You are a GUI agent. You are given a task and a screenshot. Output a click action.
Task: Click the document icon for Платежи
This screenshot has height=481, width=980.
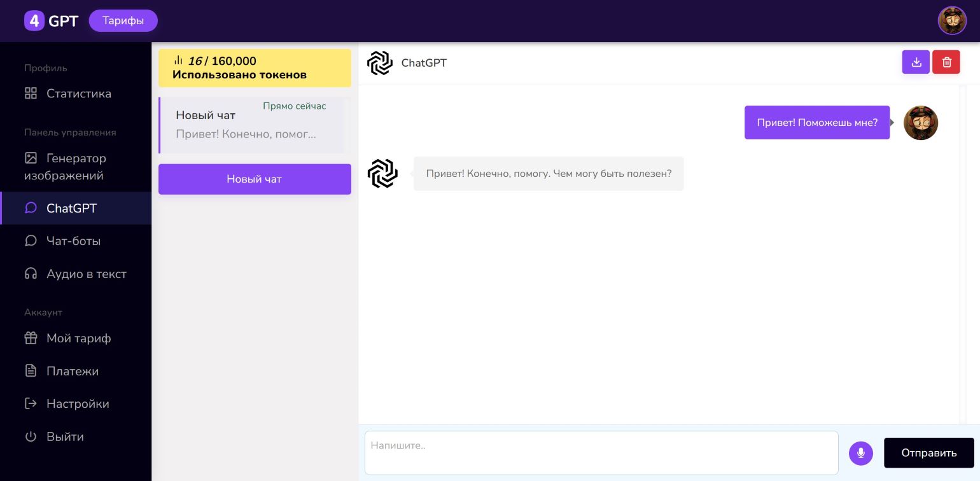click(x=31, y=371)
